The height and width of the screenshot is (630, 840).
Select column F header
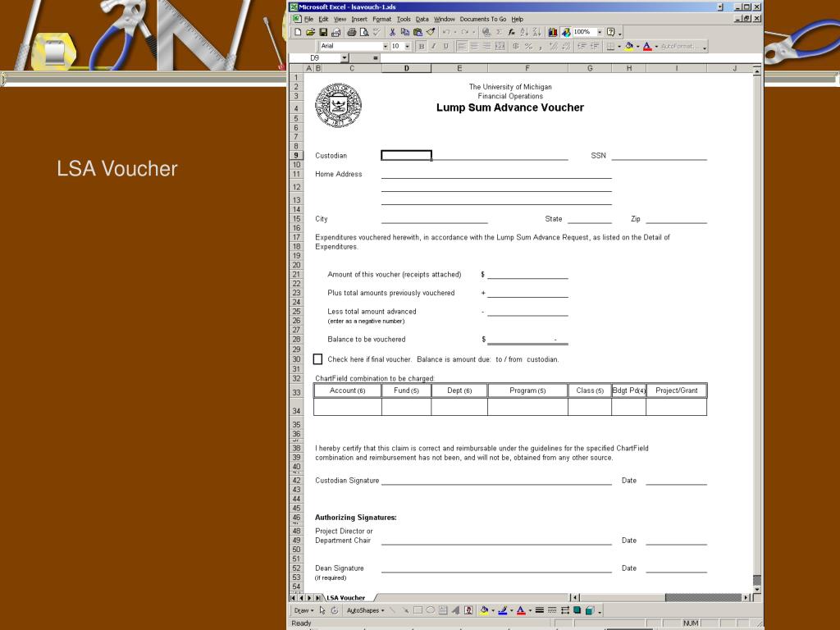[527, 68]
